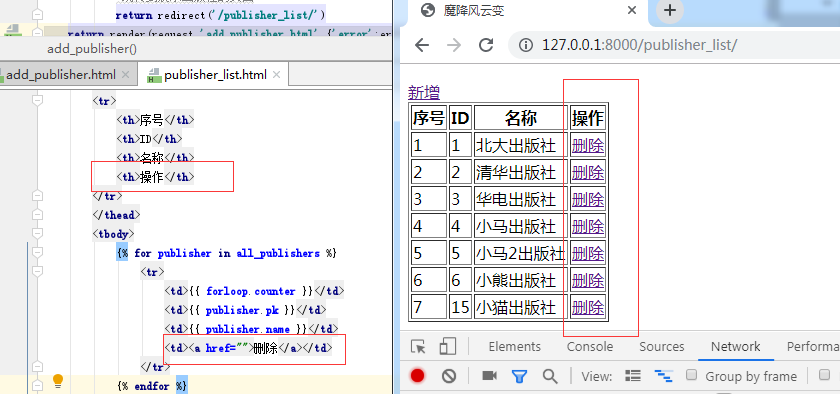
Task: Click 删除 for 小熊出版社
Action: 588,280
